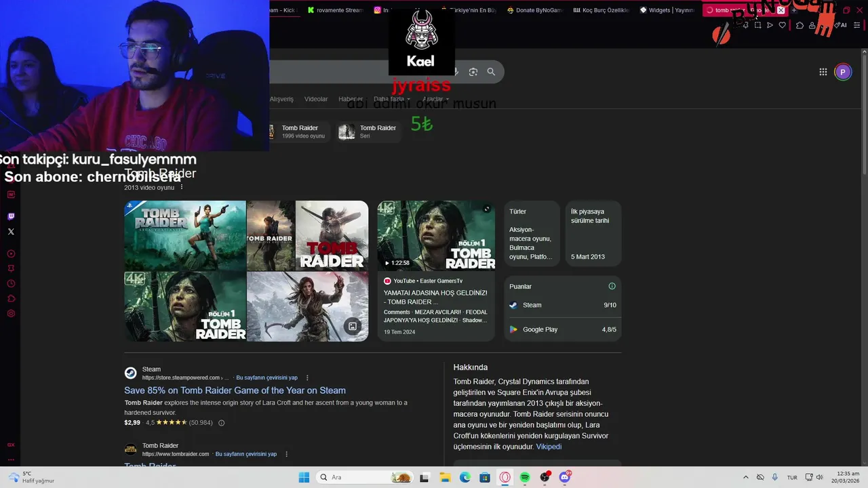Open YAMATAI ADASINA HOŞ GELDİNİZ video title

pos(435,297)
